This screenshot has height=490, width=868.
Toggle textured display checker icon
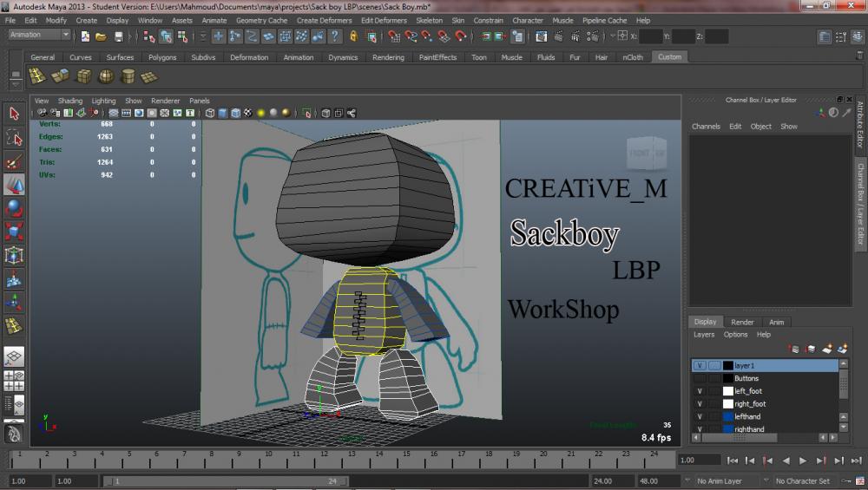[x=248, y=113]
